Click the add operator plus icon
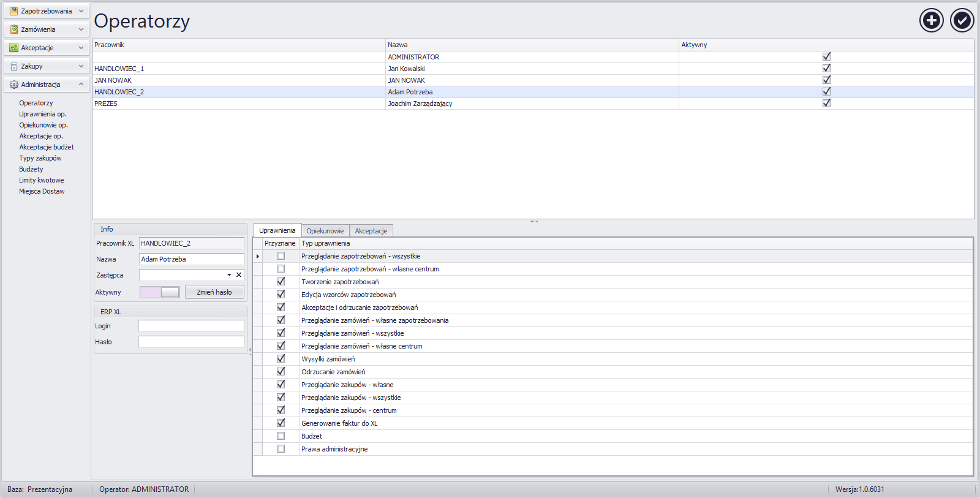 tap(932, 20)
